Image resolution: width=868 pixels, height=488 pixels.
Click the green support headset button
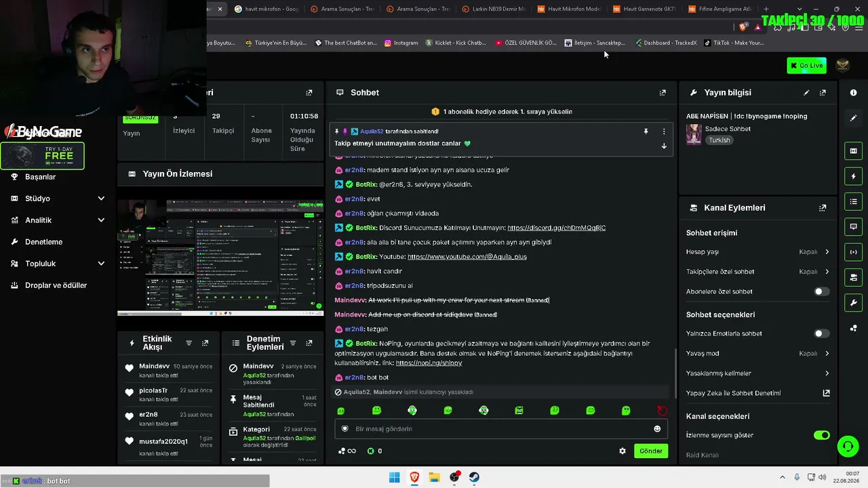click(x=848, y=446)
